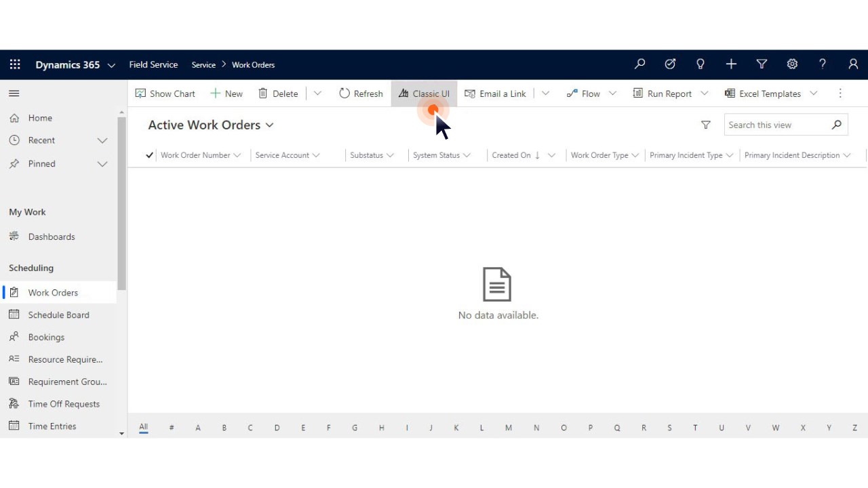The height and width of the screenshot is (488, 868).
Task: Open the more commands vertical ellipsis
Action: point(840,94)
